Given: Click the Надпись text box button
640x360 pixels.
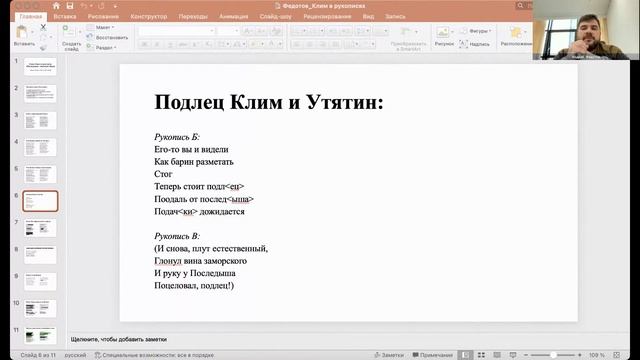Looking at the screenshot, I should click(474, 44).
